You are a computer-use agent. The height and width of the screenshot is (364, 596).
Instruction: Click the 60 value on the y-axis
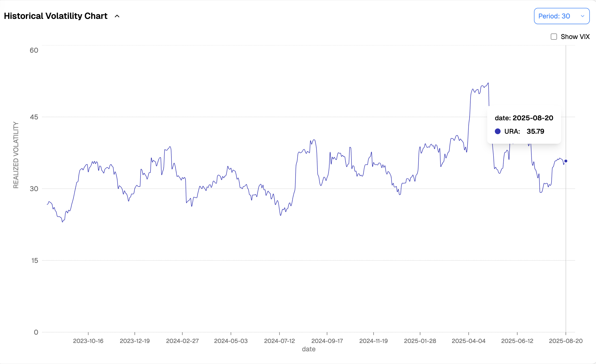(x=34, y=50)
